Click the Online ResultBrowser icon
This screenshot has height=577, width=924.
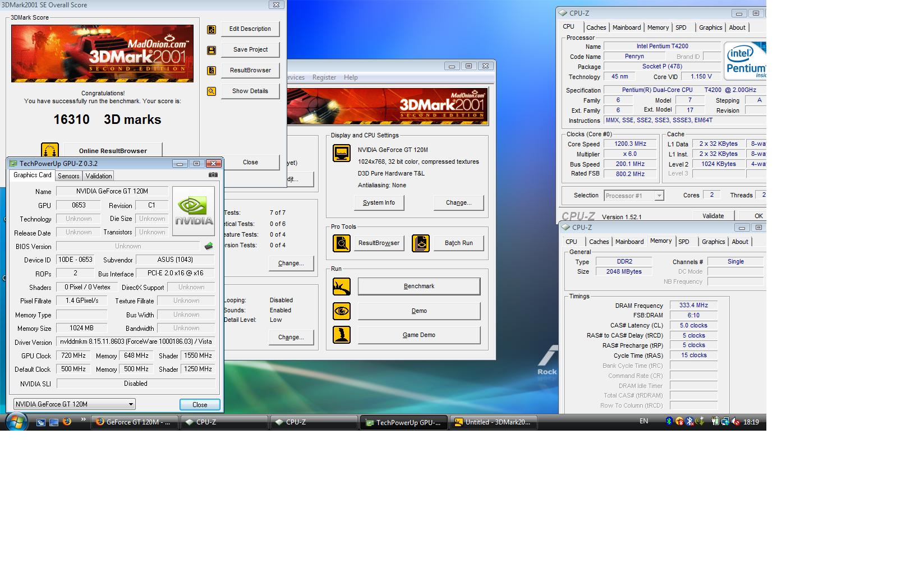[x=50, y=150]
